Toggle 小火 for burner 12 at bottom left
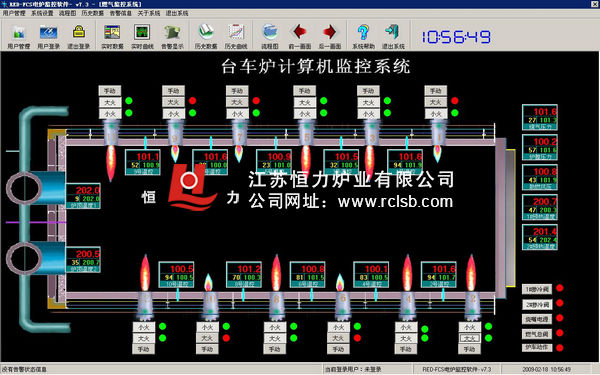The image size is (600, 375). (x=144, y=327)
